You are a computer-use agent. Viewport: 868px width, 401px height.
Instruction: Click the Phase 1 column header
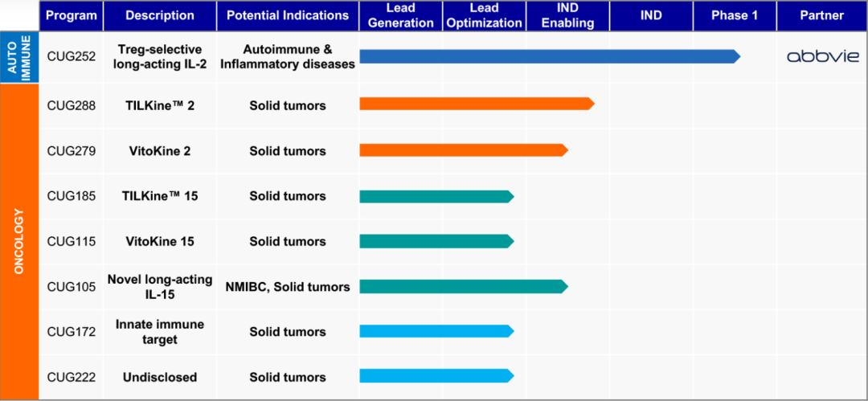point(734,15)
